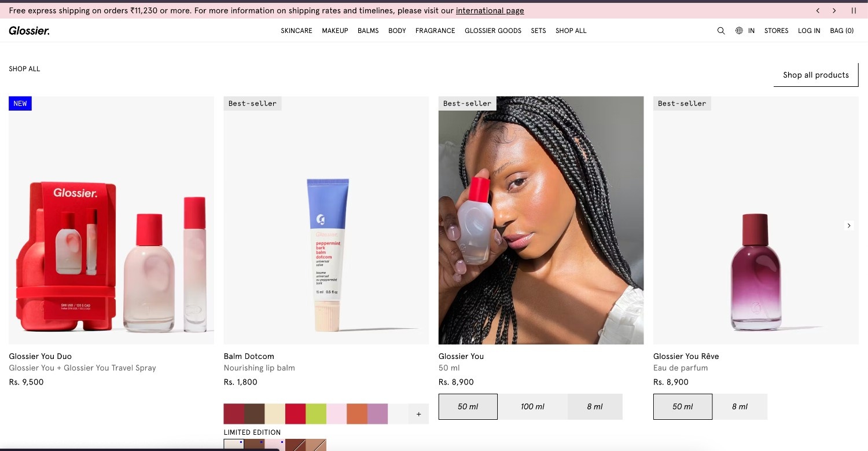Click the Shop all products button

pos(816,75)
